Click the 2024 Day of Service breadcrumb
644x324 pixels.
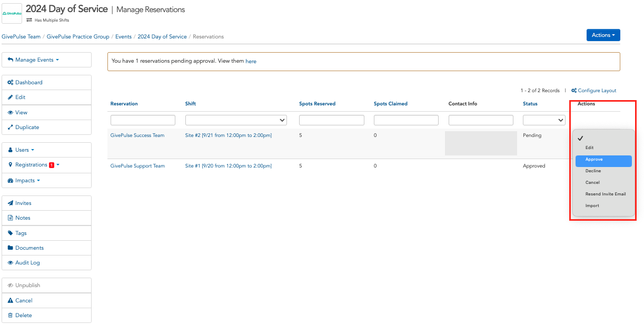[x=162, y=37]
